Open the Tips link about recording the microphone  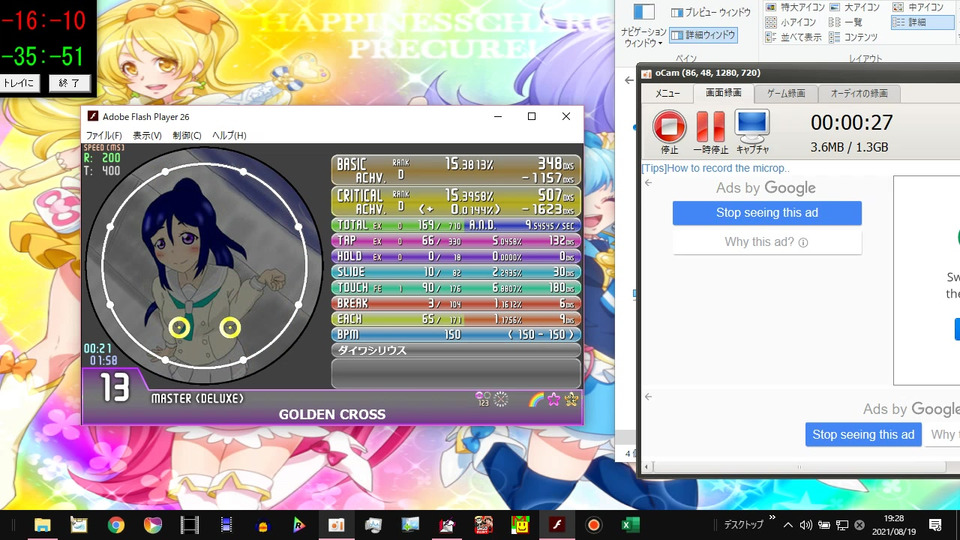(715, 168)
